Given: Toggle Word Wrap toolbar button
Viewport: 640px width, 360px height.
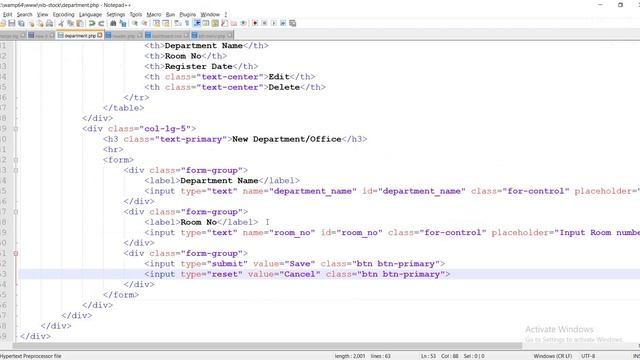Looking at the screenshot, I should 178,23.
